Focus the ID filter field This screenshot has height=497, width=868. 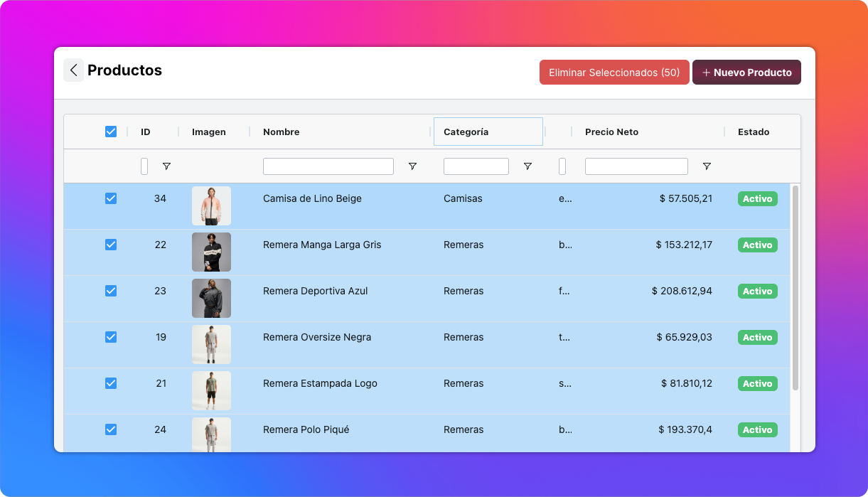144,166
